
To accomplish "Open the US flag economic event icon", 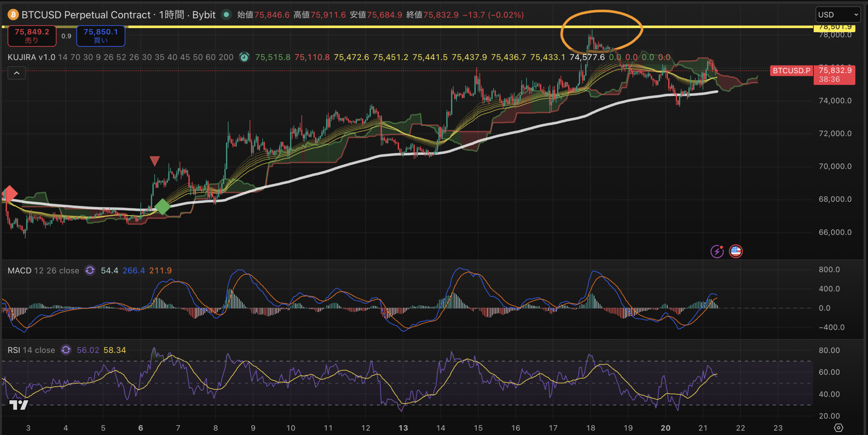I will click(x=736, y=252).
